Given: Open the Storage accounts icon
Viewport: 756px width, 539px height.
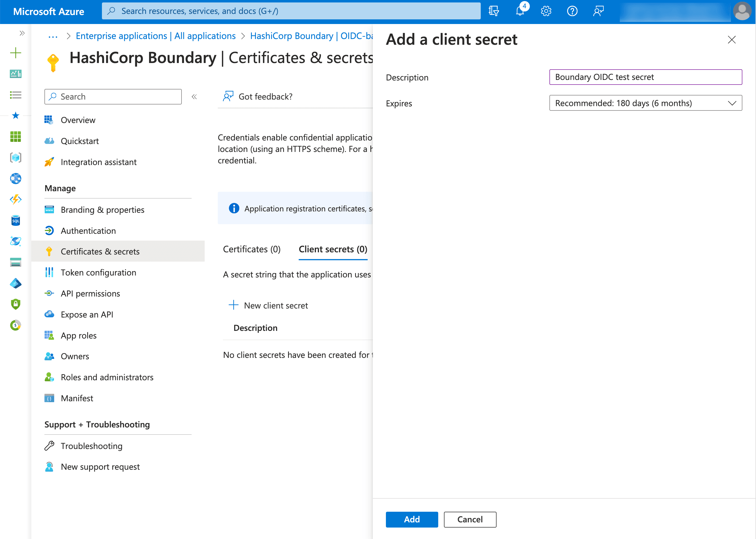Looking at the screenshot, I should point(16,262).
